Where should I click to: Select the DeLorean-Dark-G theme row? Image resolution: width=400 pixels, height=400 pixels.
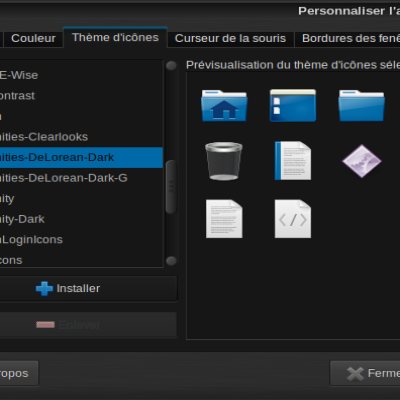[81, 178]
